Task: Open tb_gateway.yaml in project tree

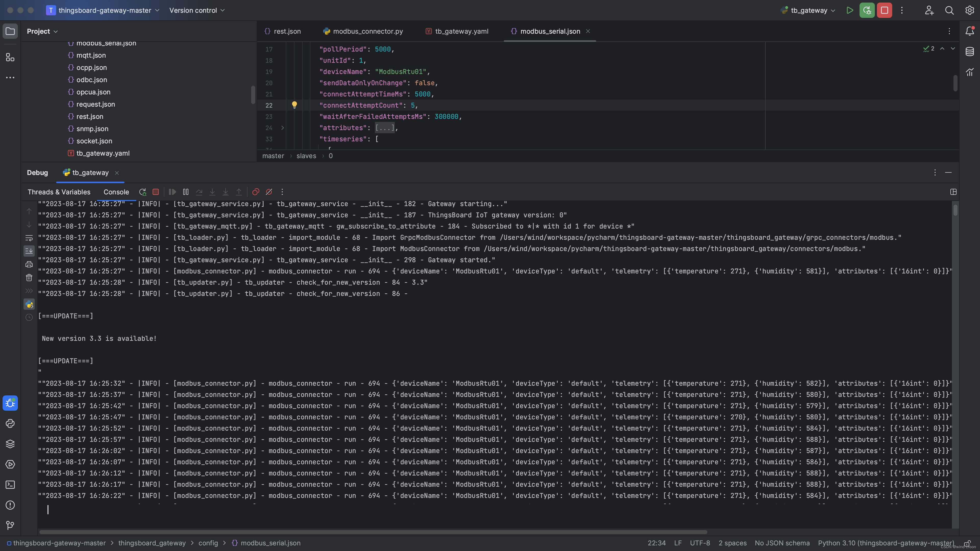Action: (x=103, y=153)
